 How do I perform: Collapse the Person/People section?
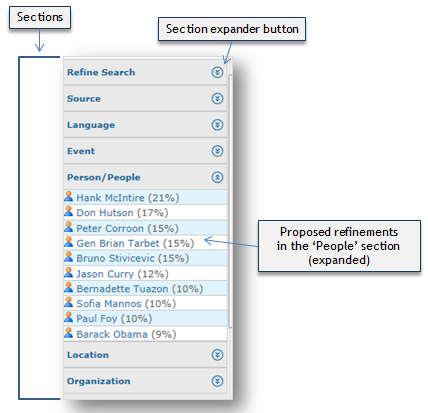217,177
